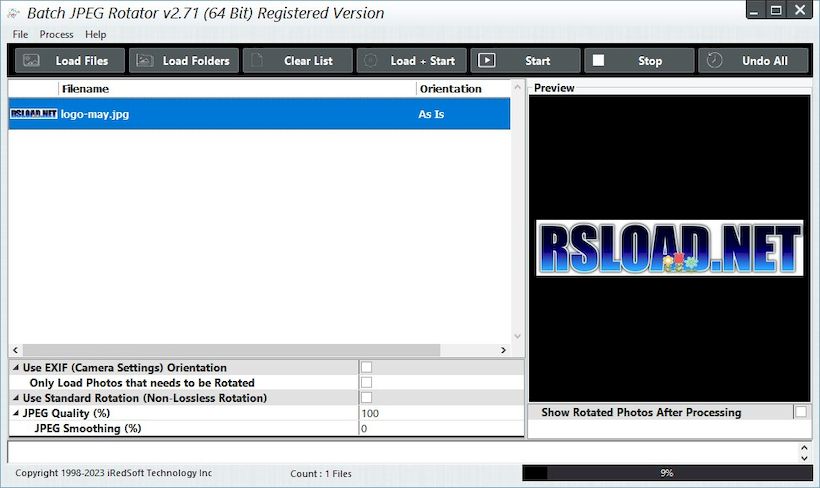Click the Preview panel label

tap(554, 88)
